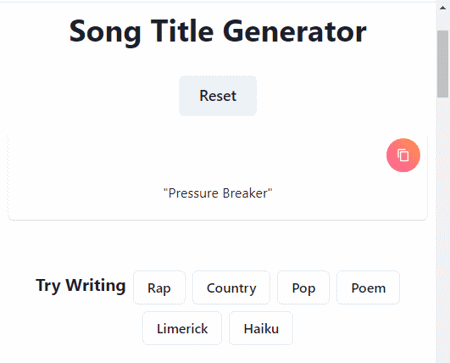Screen dimensions: 450x363
Task: Select the Haiku writing option
Action: point(261,328)
